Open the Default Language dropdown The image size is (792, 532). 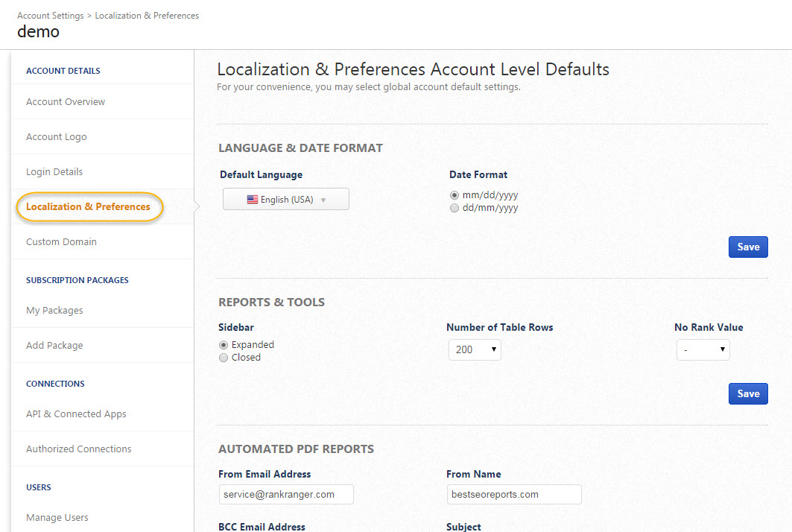[x=286, y=200]
